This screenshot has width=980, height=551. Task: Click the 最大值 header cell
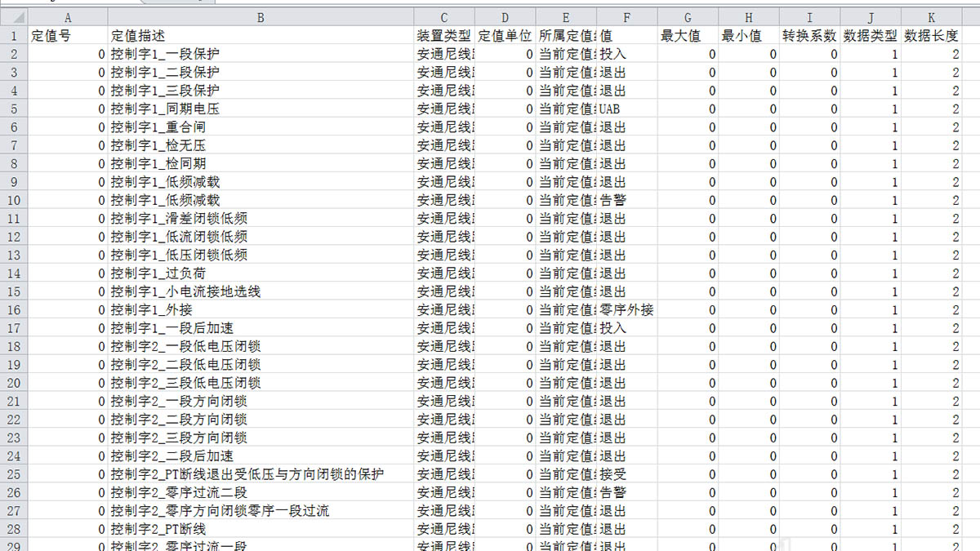click(x=688, y=36)
